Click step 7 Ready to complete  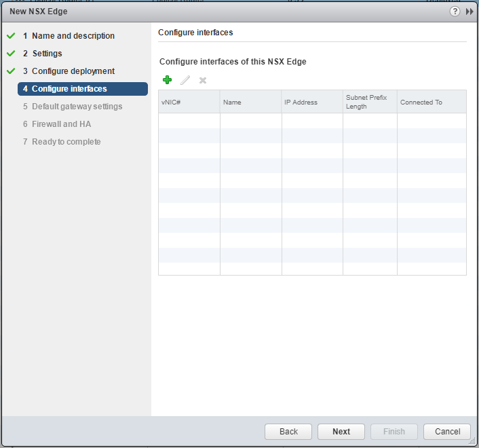coord(66,142)
